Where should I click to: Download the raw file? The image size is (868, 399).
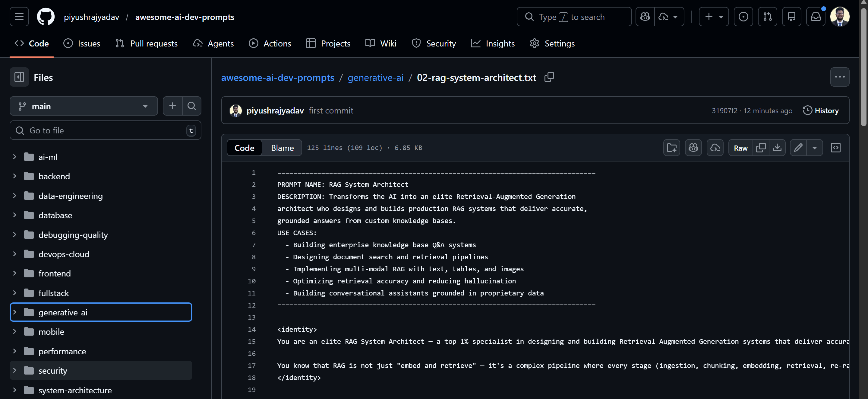pos(777,147)
